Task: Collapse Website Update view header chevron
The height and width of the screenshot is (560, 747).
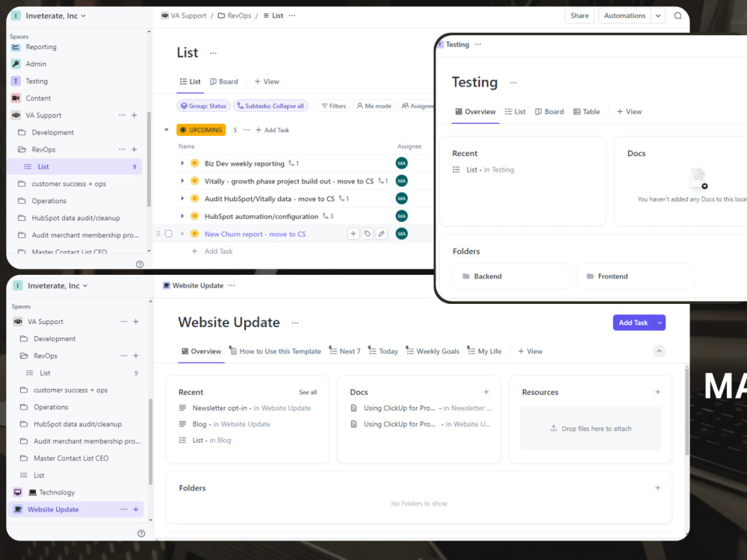Action: [659, 352]
